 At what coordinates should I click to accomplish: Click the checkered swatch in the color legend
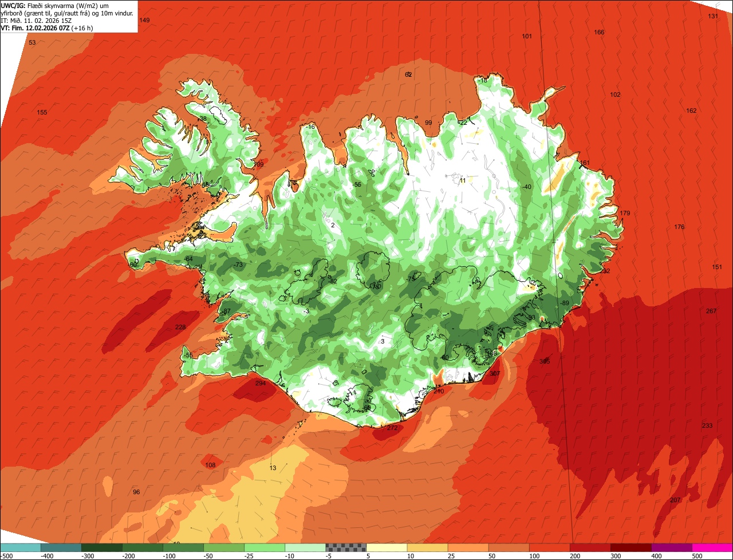[x=346, y=547]
